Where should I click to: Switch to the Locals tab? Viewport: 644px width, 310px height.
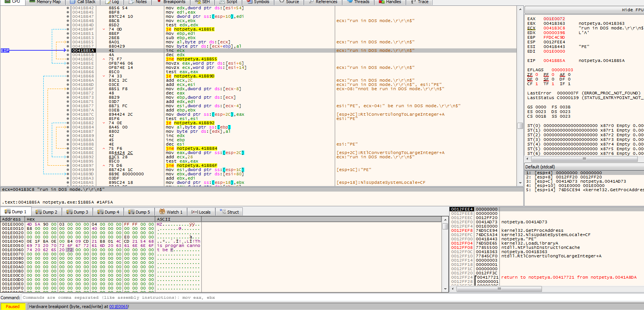click(x=201, y=212)
